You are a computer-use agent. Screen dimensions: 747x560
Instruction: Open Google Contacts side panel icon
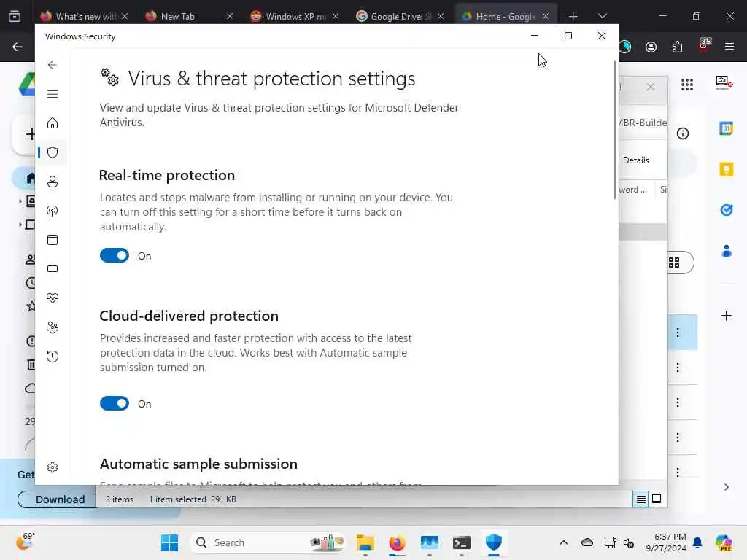(x=727, y=251)
